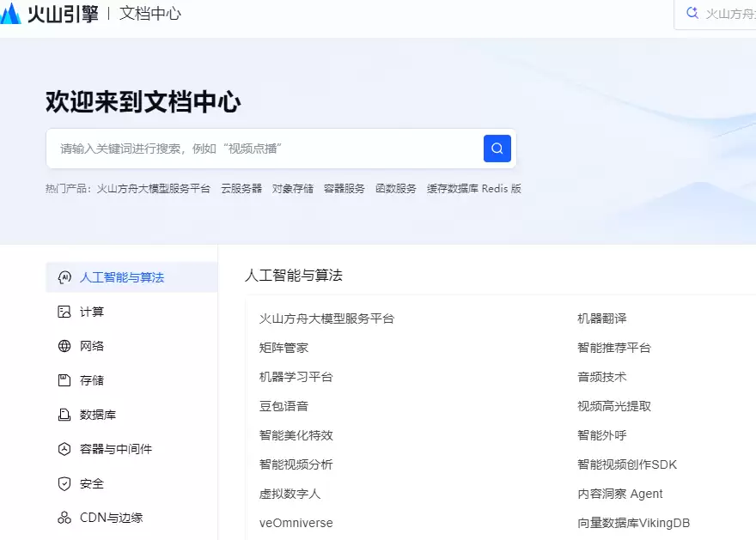756x540 pixels.
Task: Click the 向量数据库VikingDB link
Action: point(635,522)
